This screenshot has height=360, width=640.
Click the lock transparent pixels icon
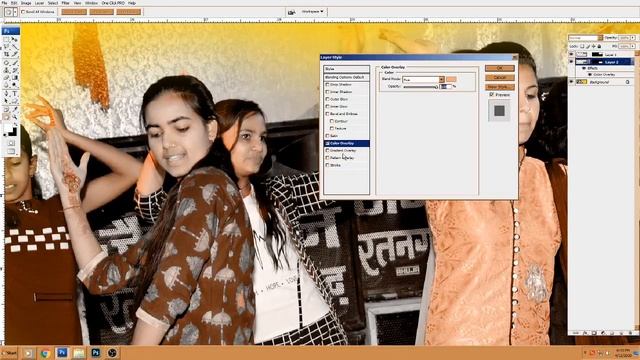pos(582,47)
